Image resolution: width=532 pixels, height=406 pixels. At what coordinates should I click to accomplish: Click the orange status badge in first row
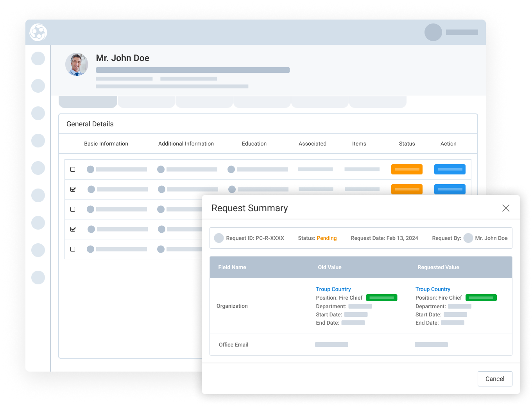(407, 169)
